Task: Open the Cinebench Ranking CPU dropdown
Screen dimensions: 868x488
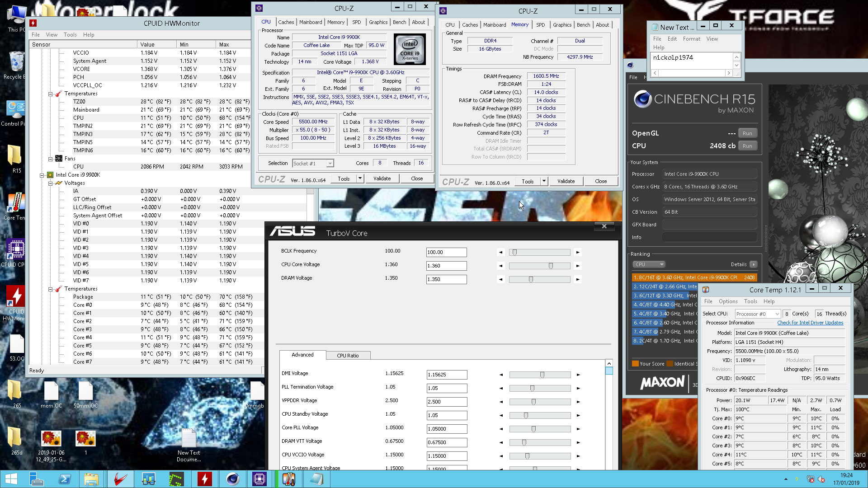Action: pyautogui.click(x=649, y=264)
